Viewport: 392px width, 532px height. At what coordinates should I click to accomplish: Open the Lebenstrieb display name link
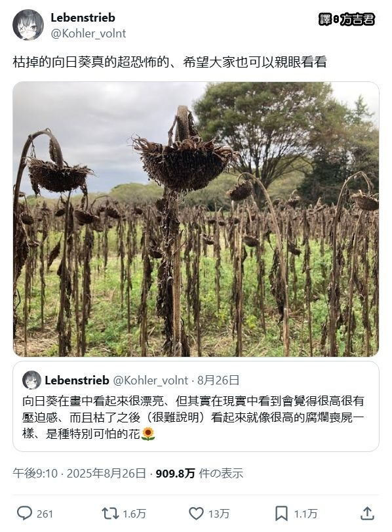coord(83,18)
